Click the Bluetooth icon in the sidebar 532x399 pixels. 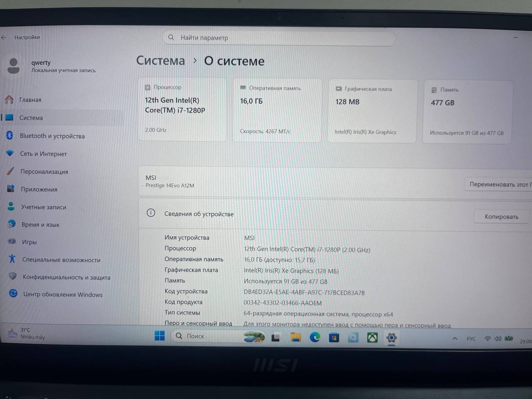pos(10,135)
